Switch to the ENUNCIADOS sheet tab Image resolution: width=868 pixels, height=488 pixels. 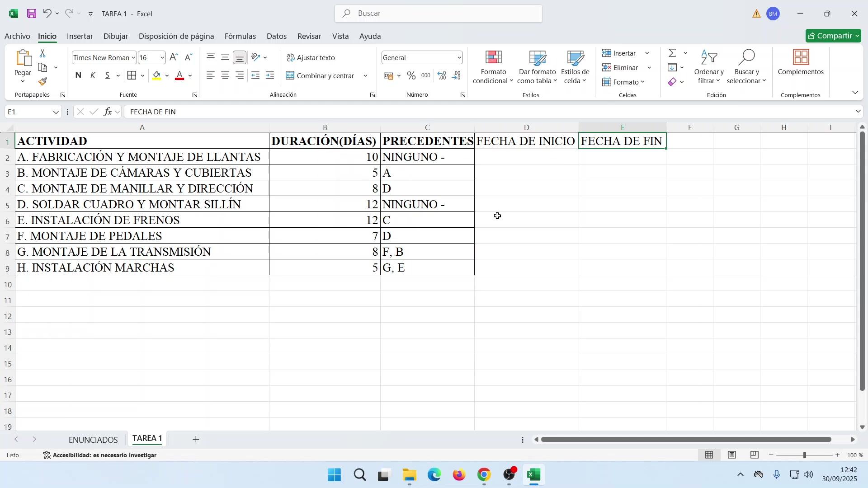(93, 440)
